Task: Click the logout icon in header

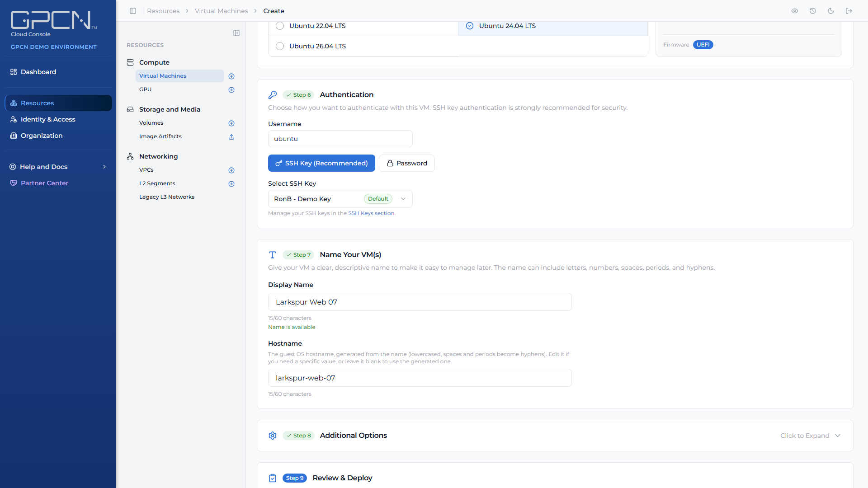Action: coord(849,11)
